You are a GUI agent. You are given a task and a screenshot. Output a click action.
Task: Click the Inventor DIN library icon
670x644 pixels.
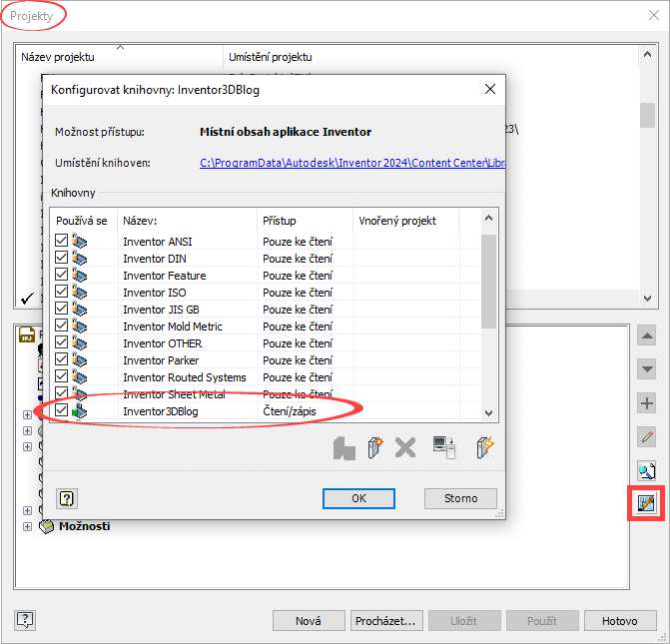pyautogui.click(x=79, y=259)
